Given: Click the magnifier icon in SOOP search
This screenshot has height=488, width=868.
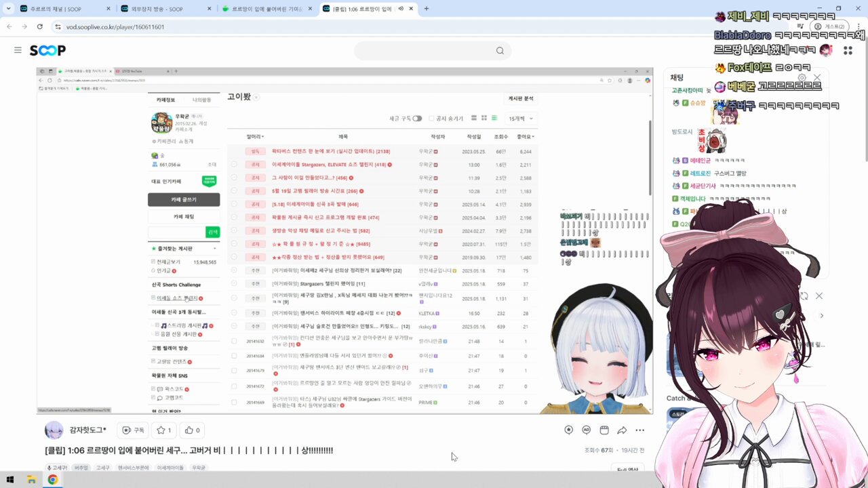Looking at the screenshot, I should click(x=500, y=50).
